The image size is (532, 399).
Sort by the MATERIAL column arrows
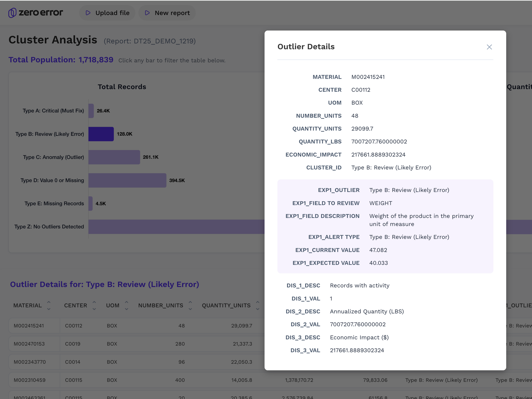coord(49,305)
